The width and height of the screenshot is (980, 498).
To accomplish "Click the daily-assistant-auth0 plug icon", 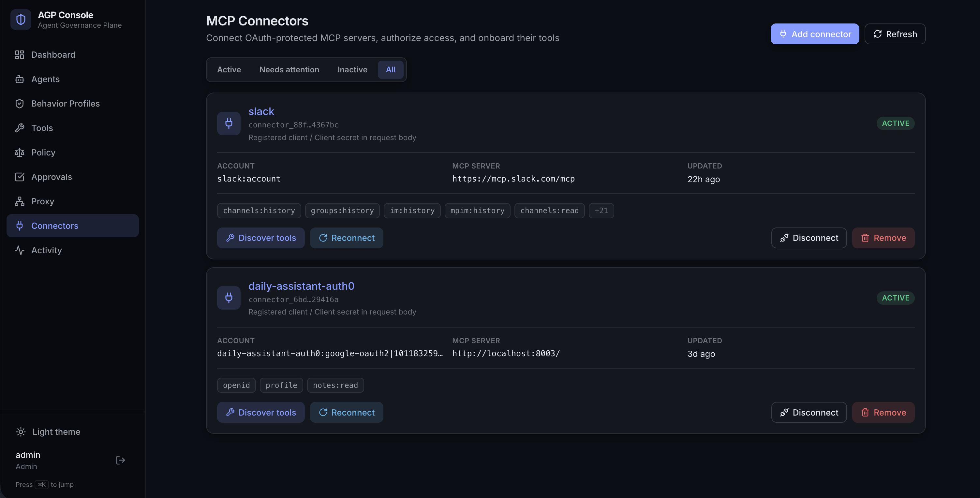I will tap(229, 298).
